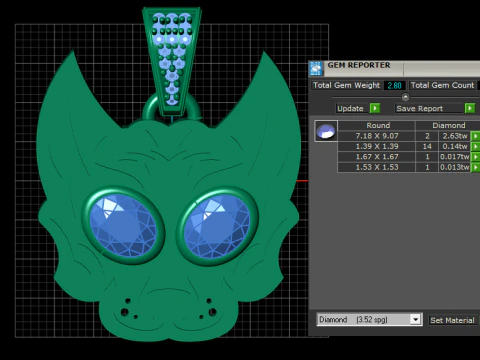Select the 1.39 X 1.39 size cell

[377, 146]
